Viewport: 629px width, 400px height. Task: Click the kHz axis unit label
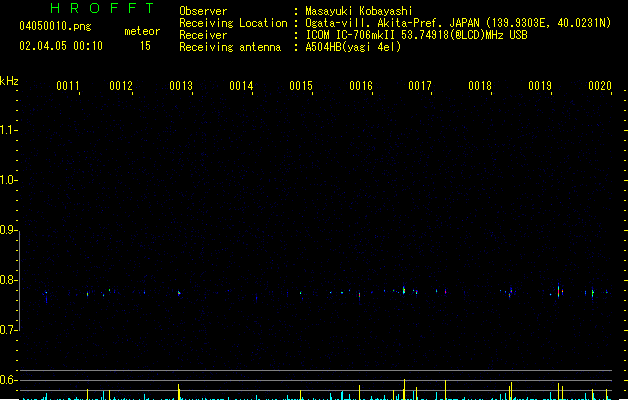(x=9, y=81)
